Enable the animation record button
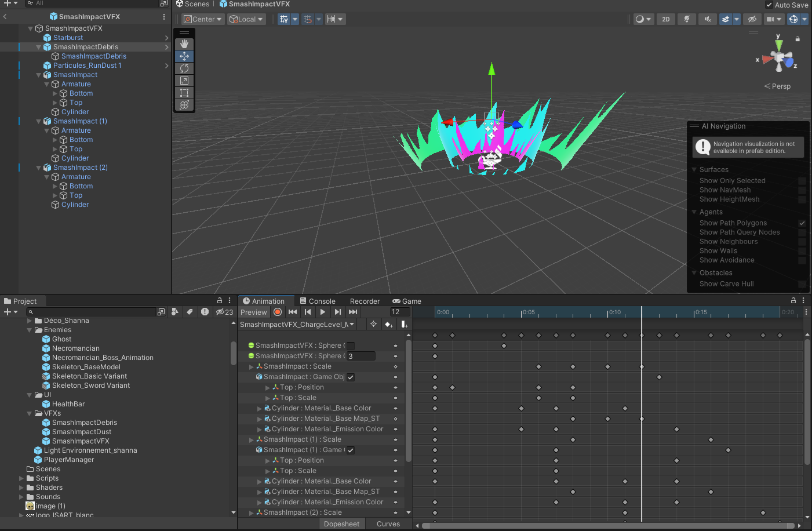Screen dimensions: 812x531 (x=278, y=312)
